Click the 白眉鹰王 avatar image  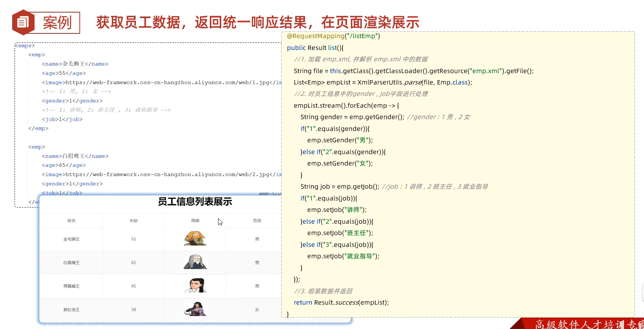click(195, 262)
